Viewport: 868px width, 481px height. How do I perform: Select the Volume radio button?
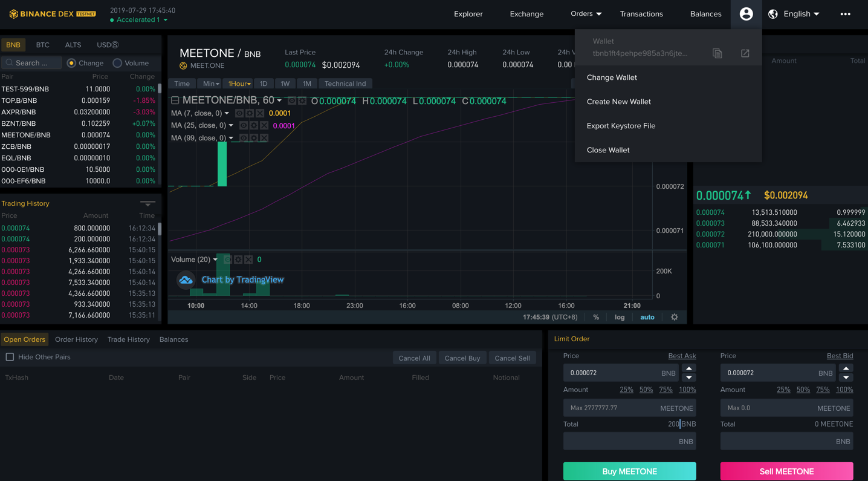(x=118, y=63)
